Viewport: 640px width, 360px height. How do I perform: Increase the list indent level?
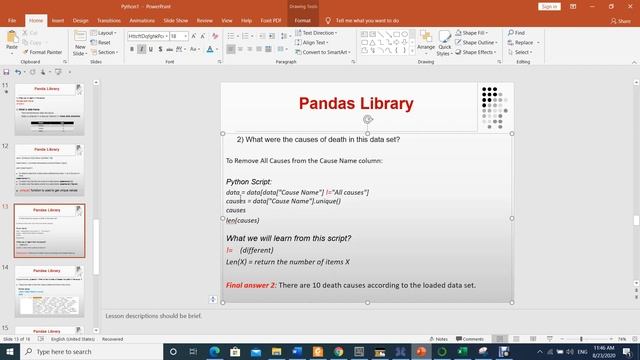pyautogui.click(x=272, y=36)
